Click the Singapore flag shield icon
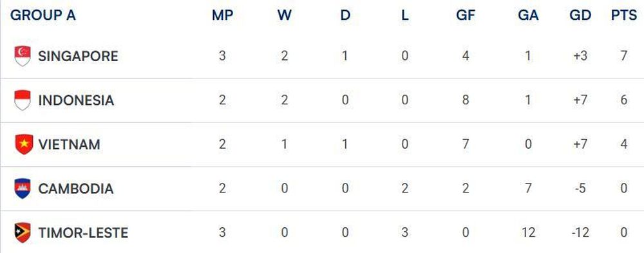Screen dimensions: 644x253 click(x=23, y=56)
